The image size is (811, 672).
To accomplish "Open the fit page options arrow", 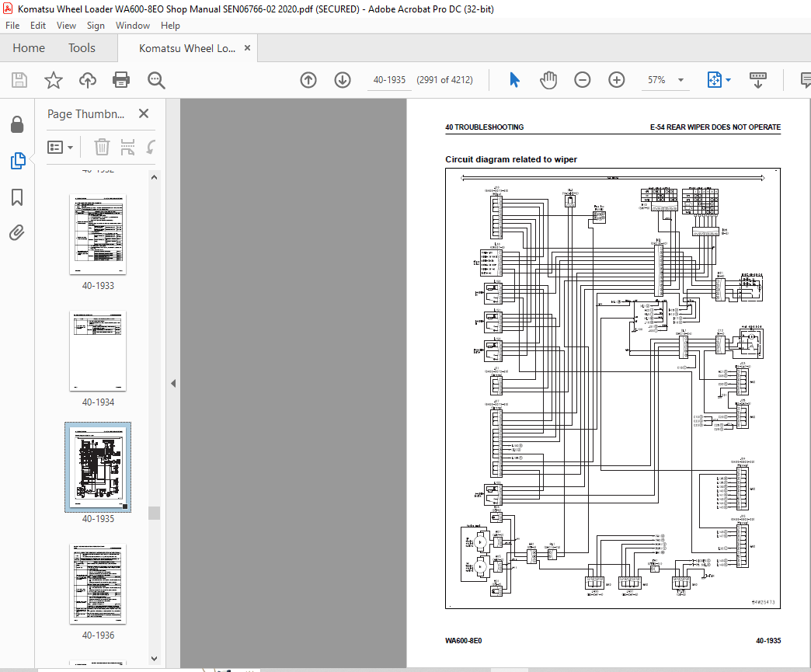I will tap(728, 80).
